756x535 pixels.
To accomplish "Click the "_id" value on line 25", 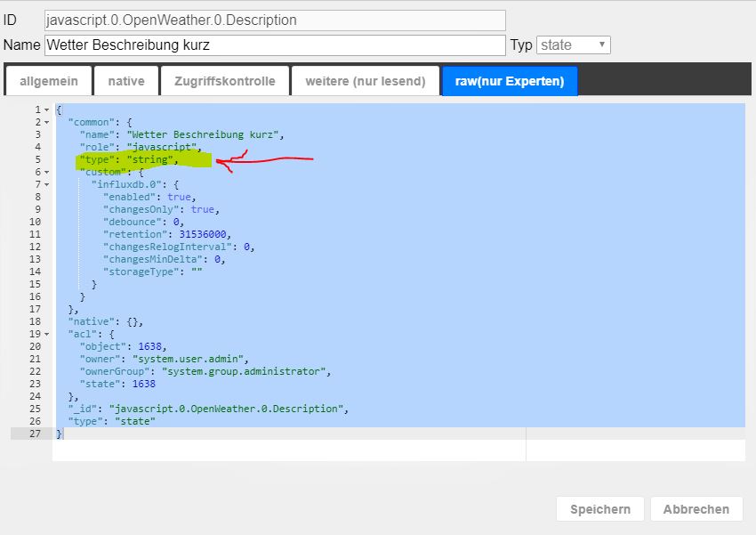I will click(x=226, y=409).
